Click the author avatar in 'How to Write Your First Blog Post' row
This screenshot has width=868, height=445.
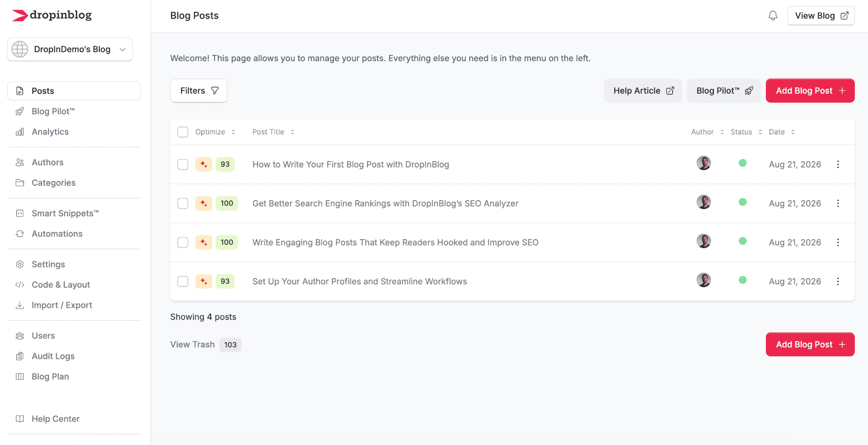pyautogui.click(x=704, y=163)
